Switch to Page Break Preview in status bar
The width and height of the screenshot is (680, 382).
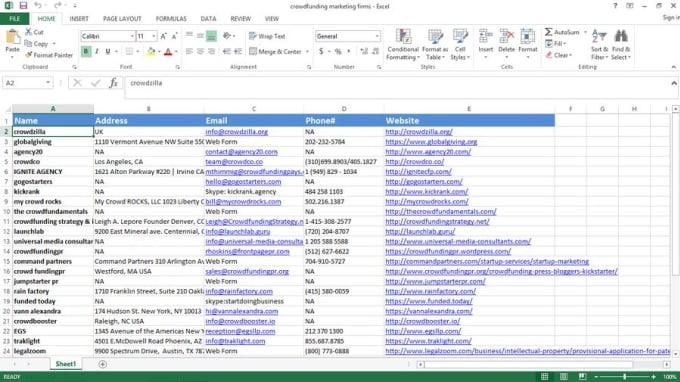click(582, 376)
